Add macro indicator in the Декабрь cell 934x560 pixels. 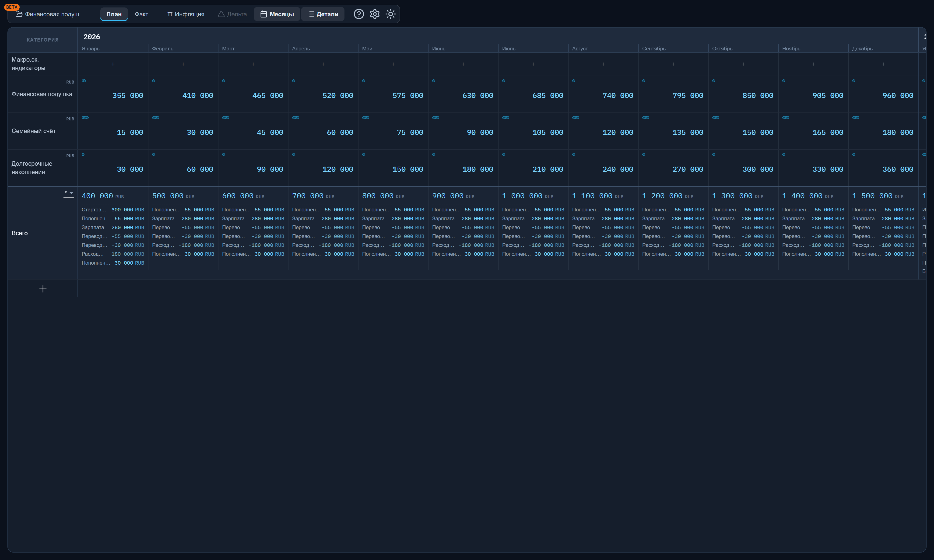pos(883,64)
